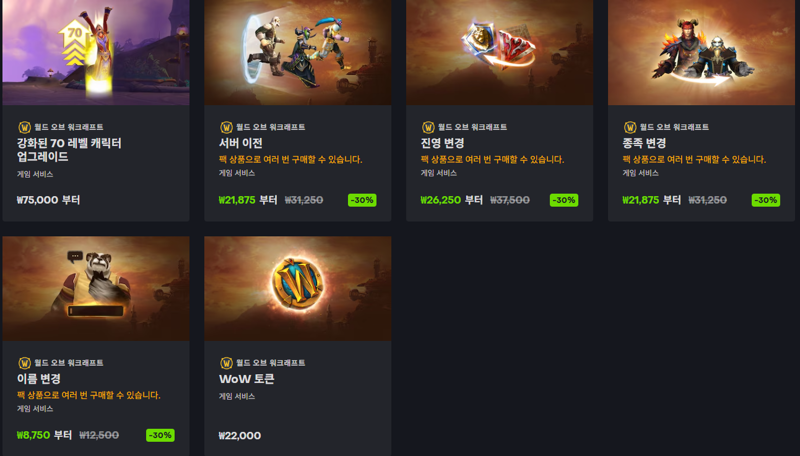Click the WoW logo icon above 강화된 70 레벨
Screen dimensions: 800x456
24,127
